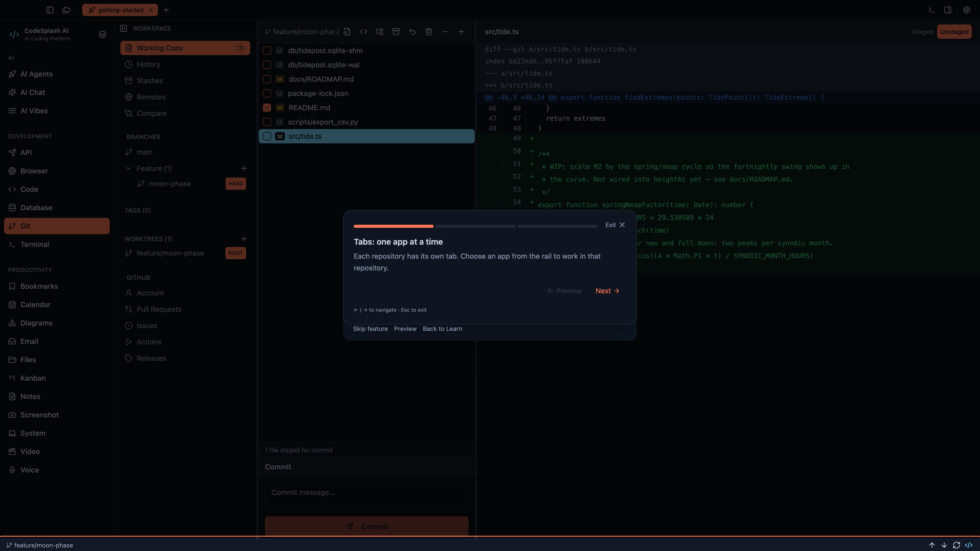Unstage all with the minus icon
The image size is (980, 551).
(x=445, y=32)
